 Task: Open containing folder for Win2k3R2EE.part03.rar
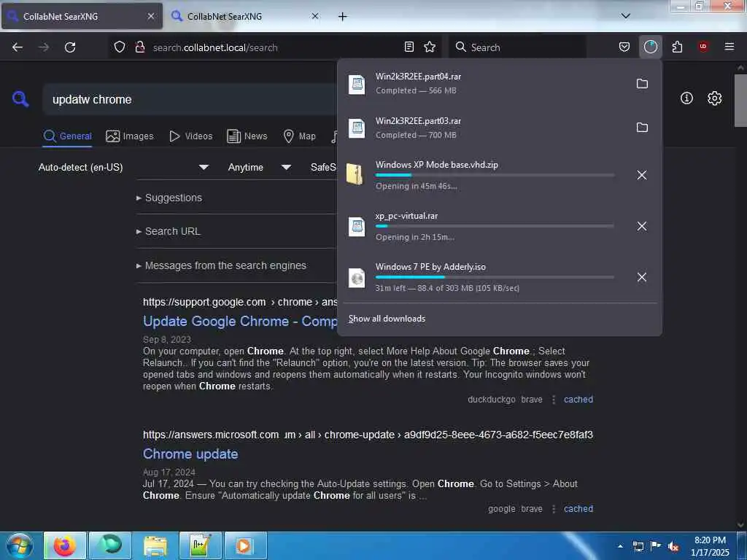642,128
